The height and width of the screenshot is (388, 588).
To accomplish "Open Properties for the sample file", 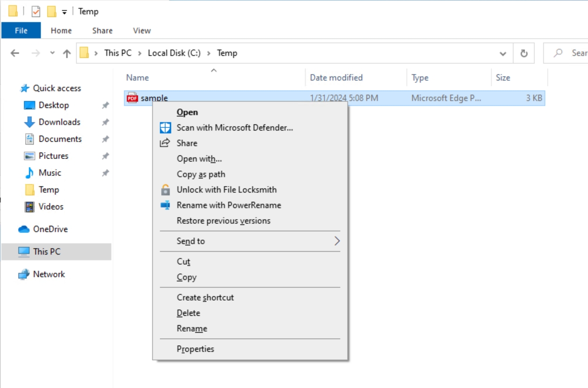I will point(196,349).
